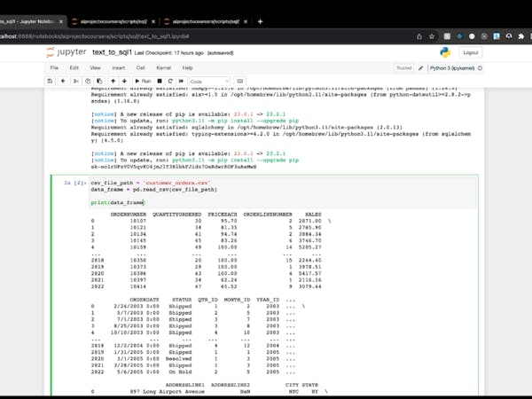Open the File menu
The height and width of the screenshot is (399, 532).
coord(54,68)
